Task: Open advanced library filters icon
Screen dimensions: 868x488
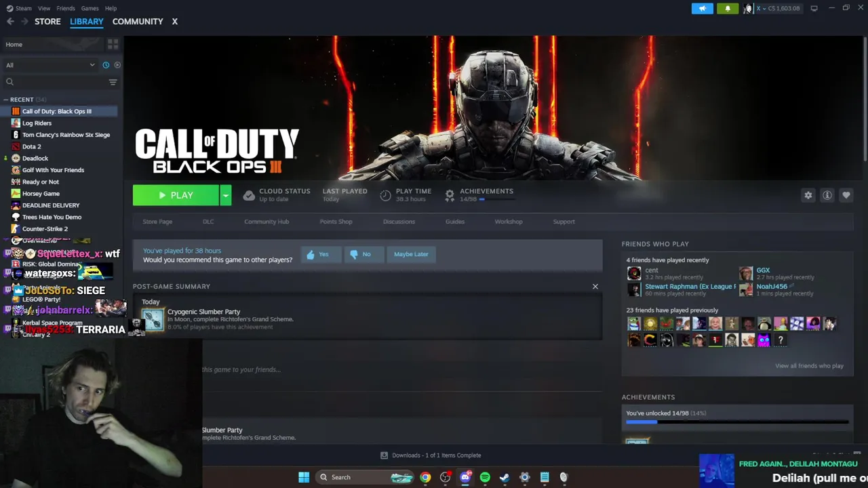Action: click(113, 82)
